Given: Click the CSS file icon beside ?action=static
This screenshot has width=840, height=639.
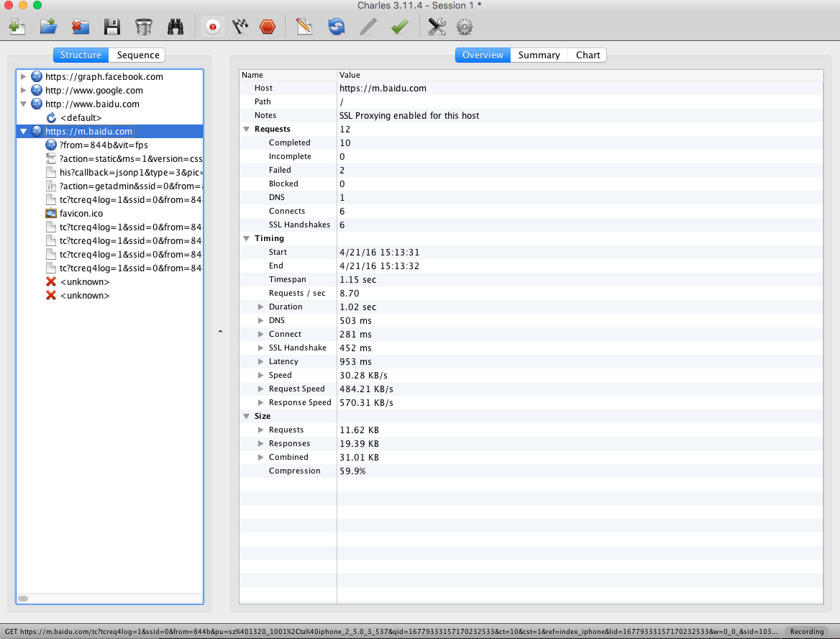Looking at the screenshot, I should 51,159.
